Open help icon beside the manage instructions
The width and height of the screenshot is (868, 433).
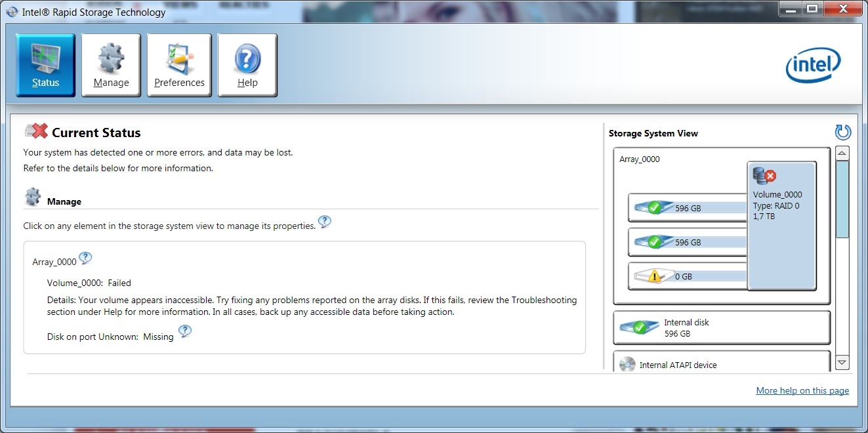(325, 222)
